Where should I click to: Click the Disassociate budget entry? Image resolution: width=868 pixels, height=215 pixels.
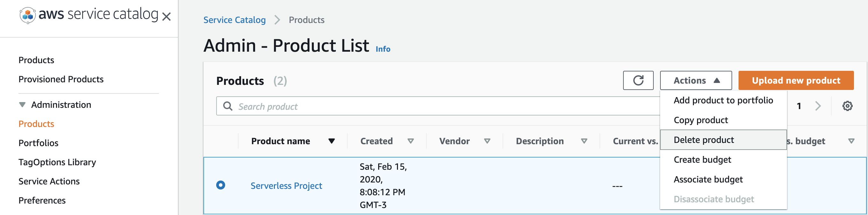pos(723,199)
